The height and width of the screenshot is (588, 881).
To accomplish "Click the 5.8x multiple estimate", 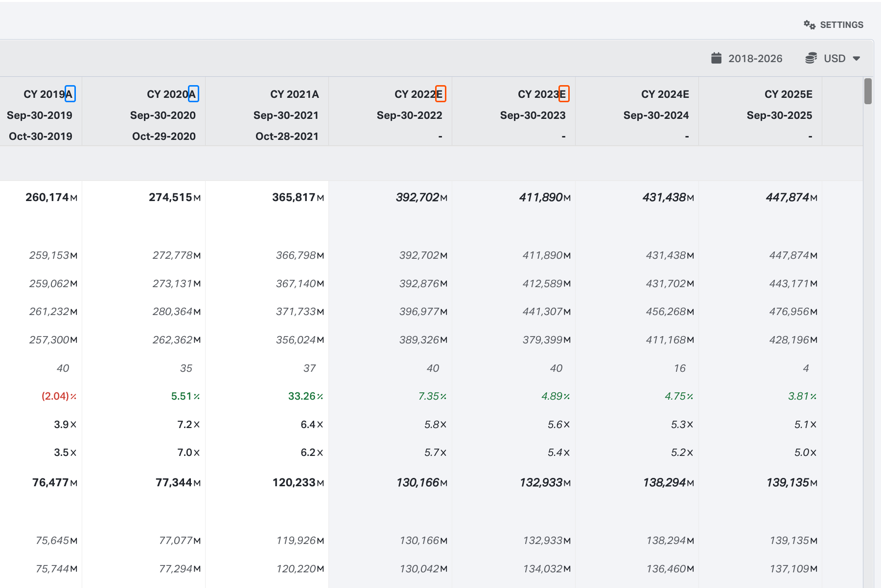I will tap(436, 425).
